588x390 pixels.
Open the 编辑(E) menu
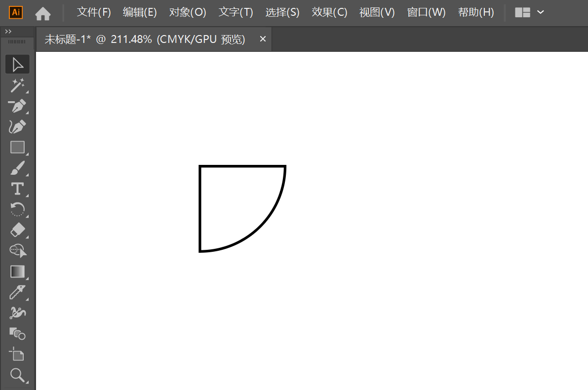click(x=140, y=12)
